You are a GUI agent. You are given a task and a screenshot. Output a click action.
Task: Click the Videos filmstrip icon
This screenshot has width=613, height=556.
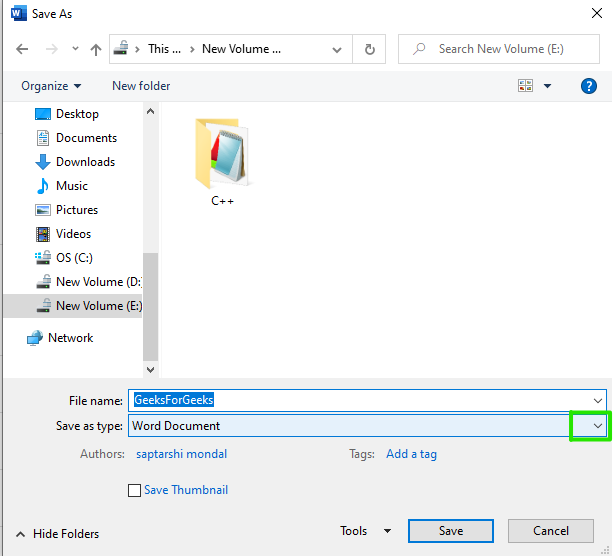(43, 234)
